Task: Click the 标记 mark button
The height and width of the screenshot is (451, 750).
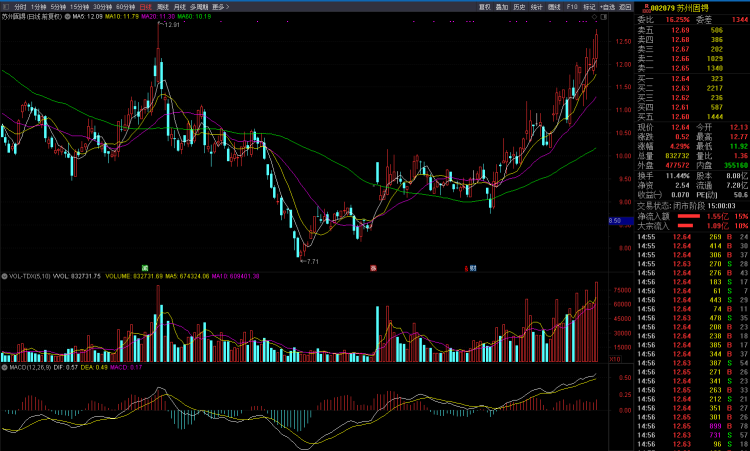Action: click(589, 7)
